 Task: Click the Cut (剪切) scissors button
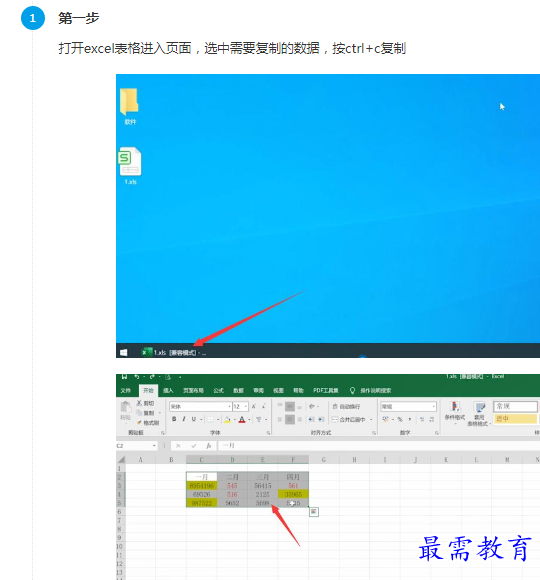click(145, 403)
